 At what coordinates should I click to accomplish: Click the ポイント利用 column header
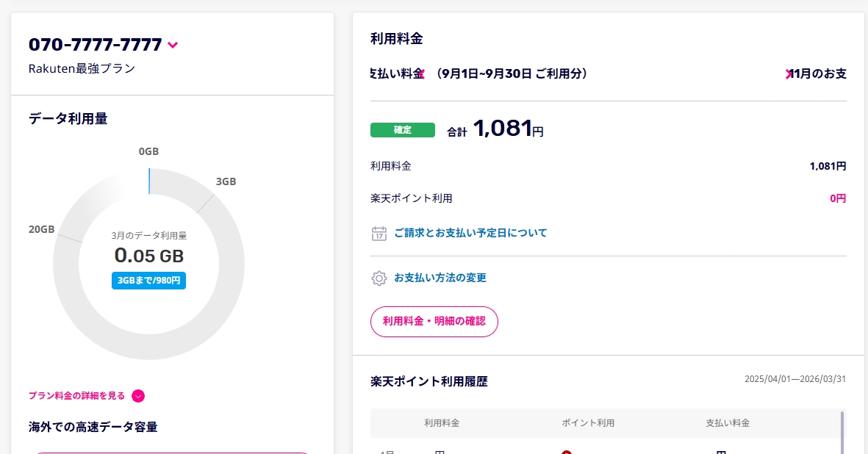click(587, 423)
